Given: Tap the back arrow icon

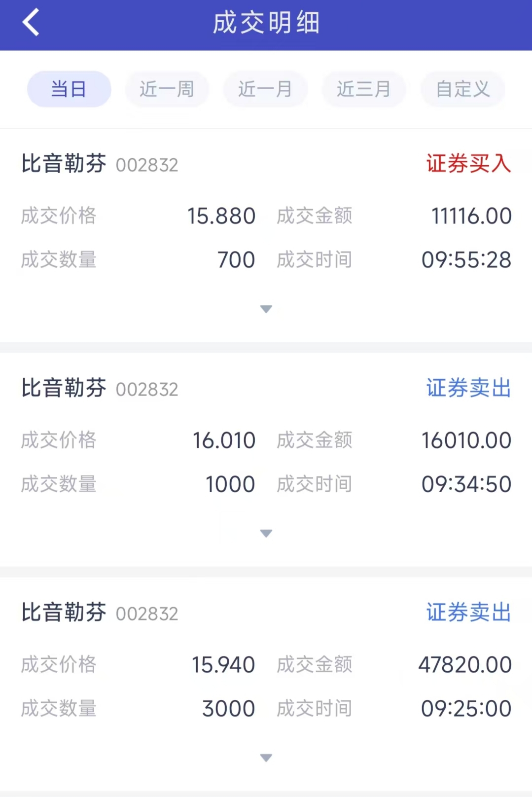Looking at the screenshot, I should (x=31, y=23).
